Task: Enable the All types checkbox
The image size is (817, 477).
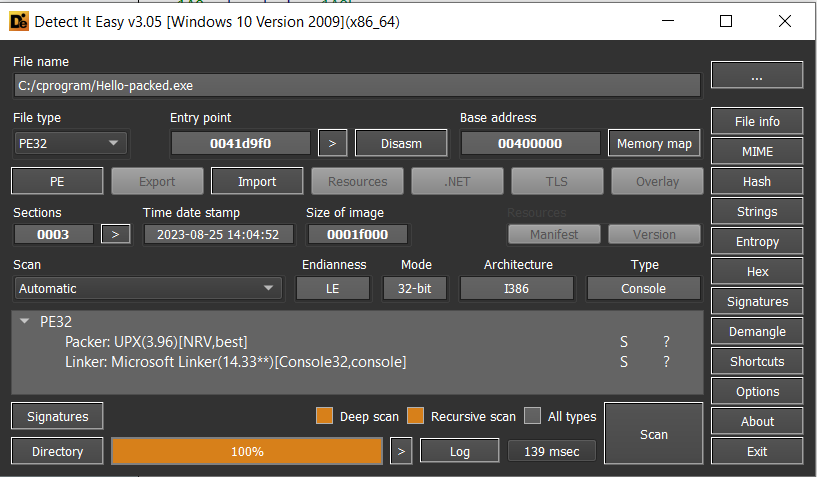Action: click(533, 416)
